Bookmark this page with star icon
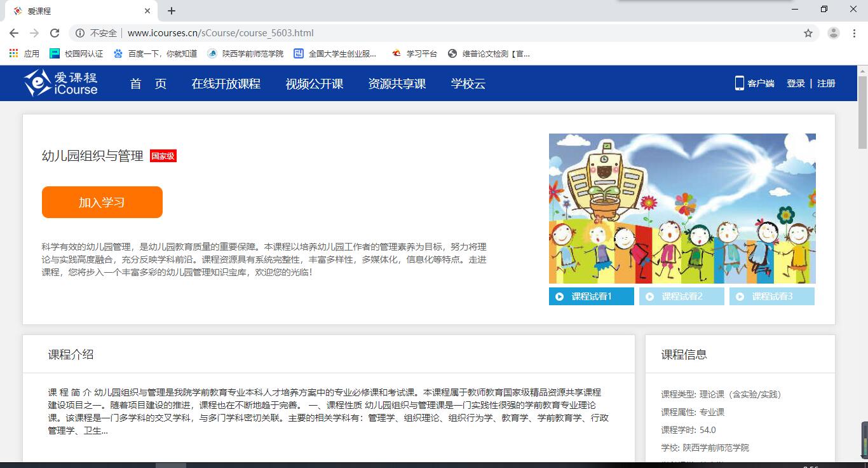 [808, 33]
